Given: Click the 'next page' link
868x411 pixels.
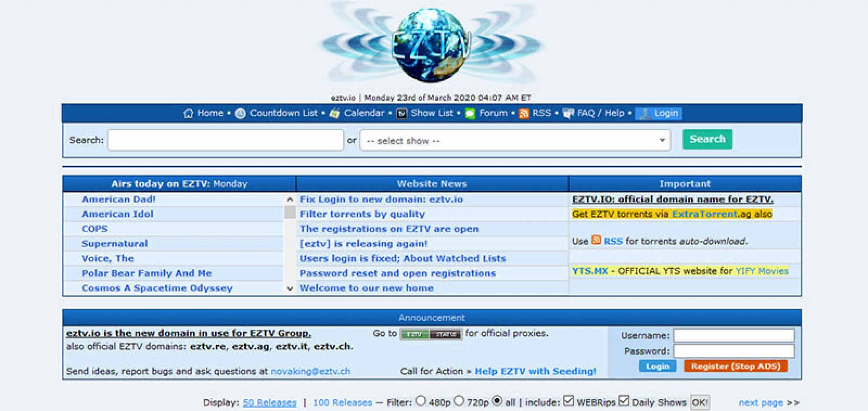Looking at the screenshot, I should (761, 403).
